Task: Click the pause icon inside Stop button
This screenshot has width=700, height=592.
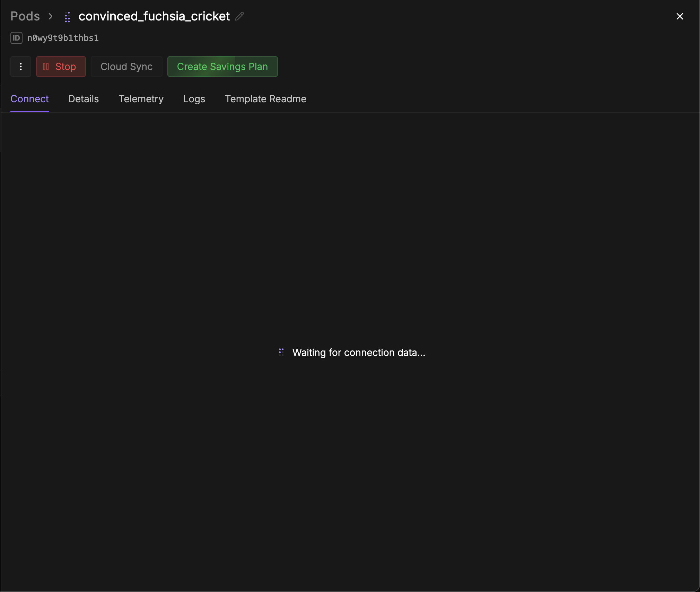Action: 46,67
